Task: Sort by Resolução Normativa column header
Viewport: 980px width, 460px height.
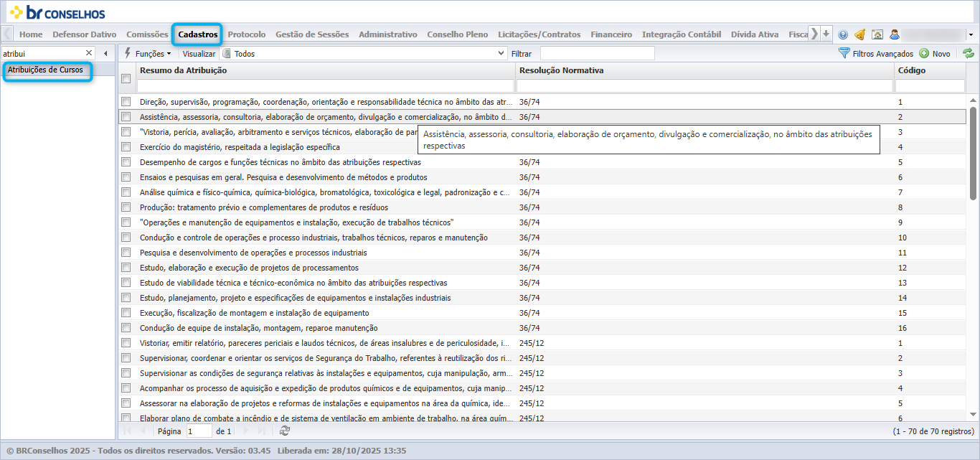Action: (x=561, y=70)
